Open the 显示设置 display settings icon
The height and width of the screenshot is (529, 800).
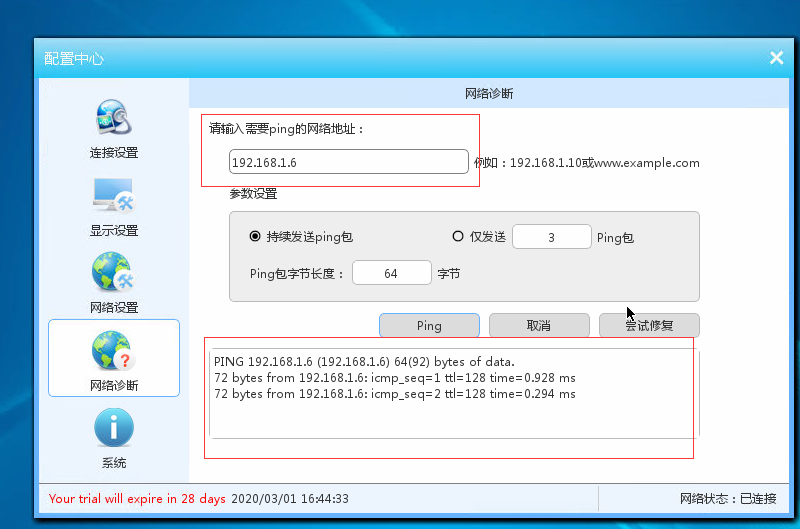pos(113,197)
